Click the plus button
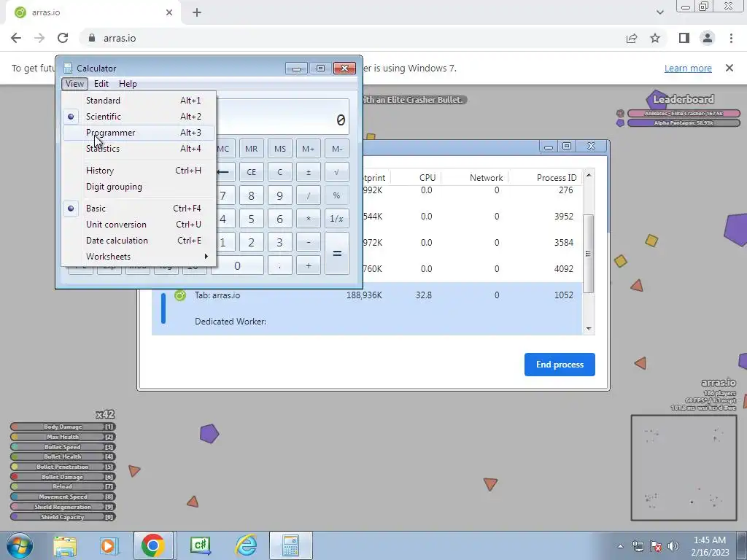 coord(309,265)
